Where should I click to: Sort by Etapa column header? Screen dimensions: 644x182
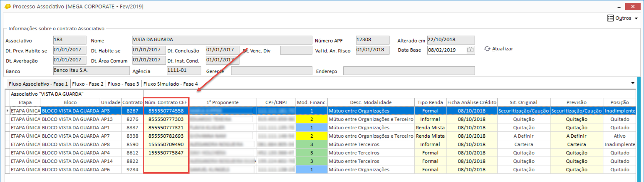[x=25, y=102]
